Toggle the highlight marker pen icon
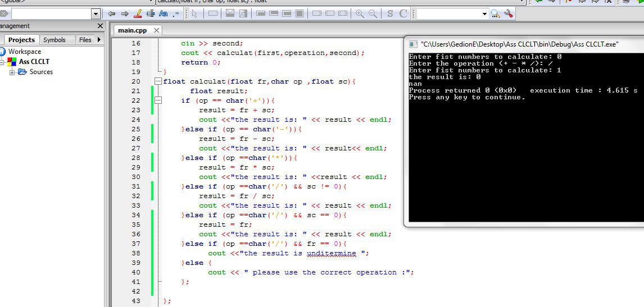Image resolution: width=644 pixels, height=307 pixels. click(x=138, y=13)
